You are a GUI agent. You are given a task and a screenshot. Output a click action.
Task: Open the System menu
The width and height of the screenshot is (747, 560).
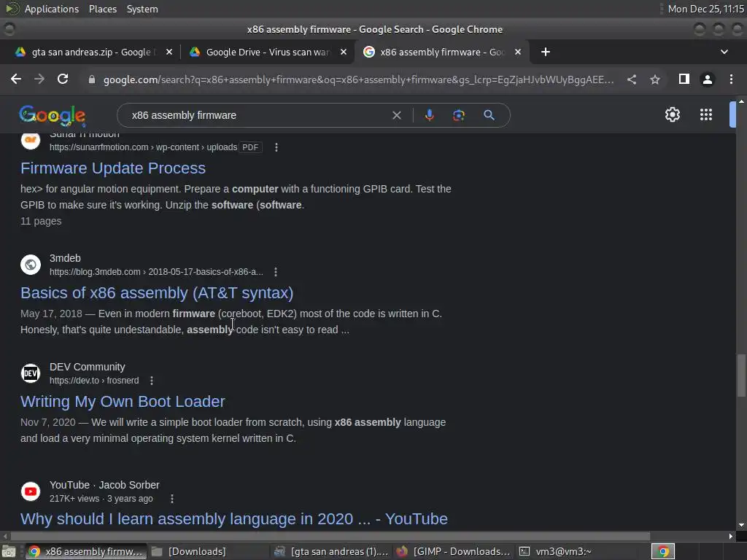click(142, 9)
